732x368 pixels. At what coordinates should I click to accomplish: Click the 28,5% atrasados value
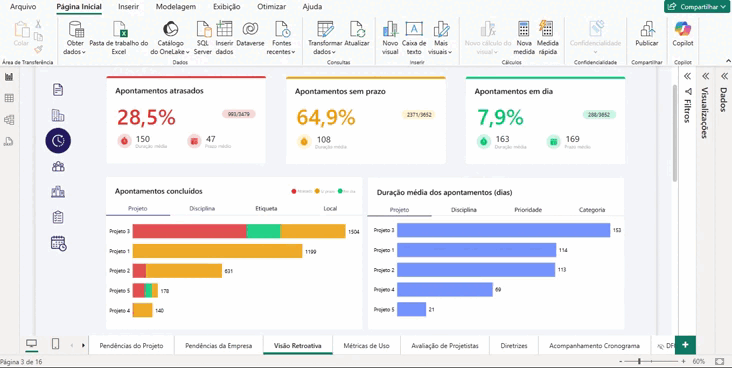(146, 117)
